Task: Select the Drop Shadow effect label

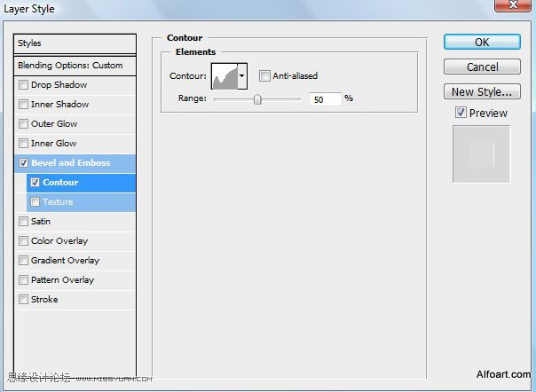Action: (x=59, y=84)
